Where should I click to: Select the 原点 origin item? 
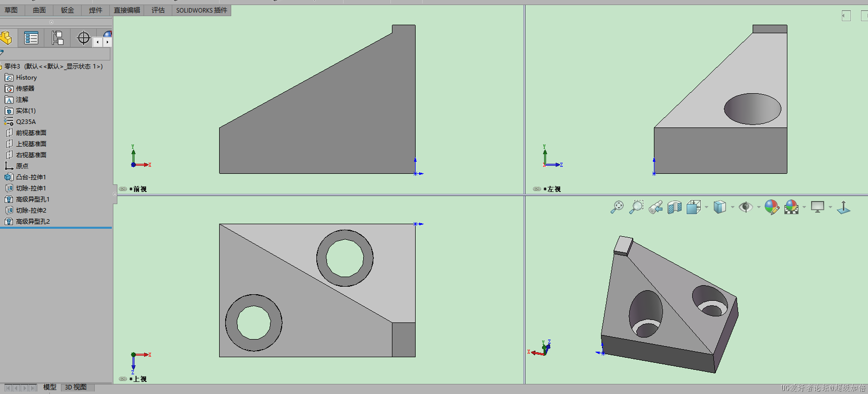17,166
